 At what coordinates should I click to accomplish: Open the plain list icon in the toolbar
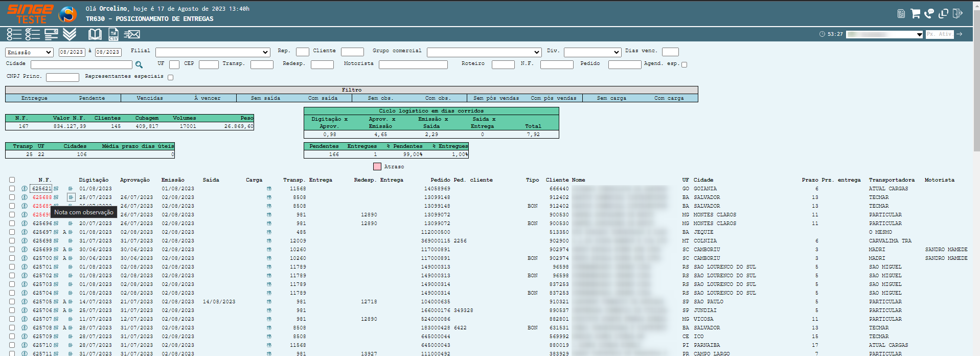click(x=14, y=34)
